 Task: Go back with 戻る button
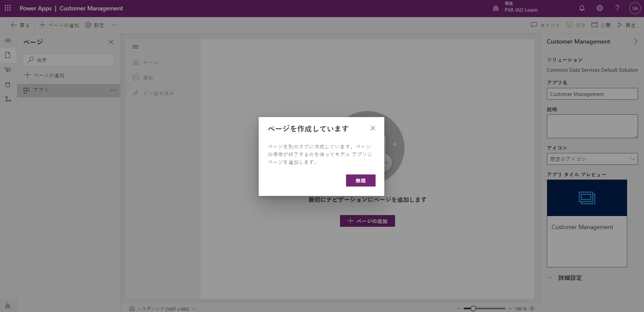point(20,25)
